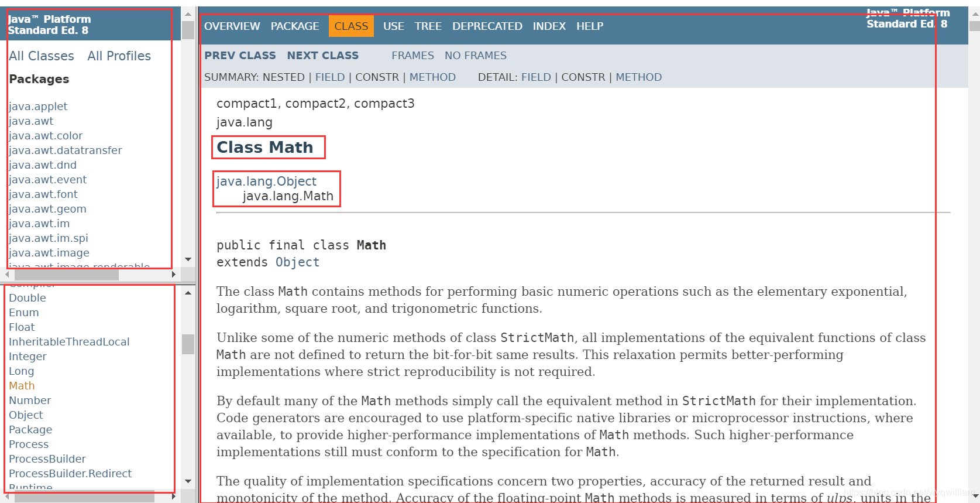Open the Object class in the class list
This screenshot has height=503, width=980.
coord(26,415)
